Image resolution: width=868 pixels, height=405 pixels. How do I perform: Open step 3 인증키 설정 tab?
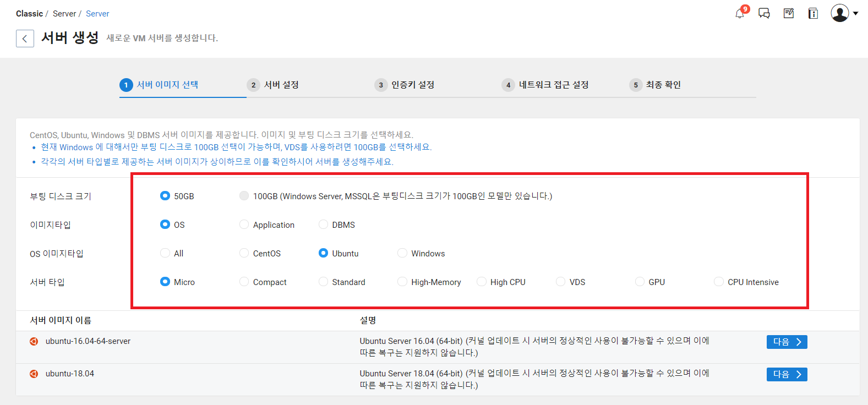coord(405,85)
